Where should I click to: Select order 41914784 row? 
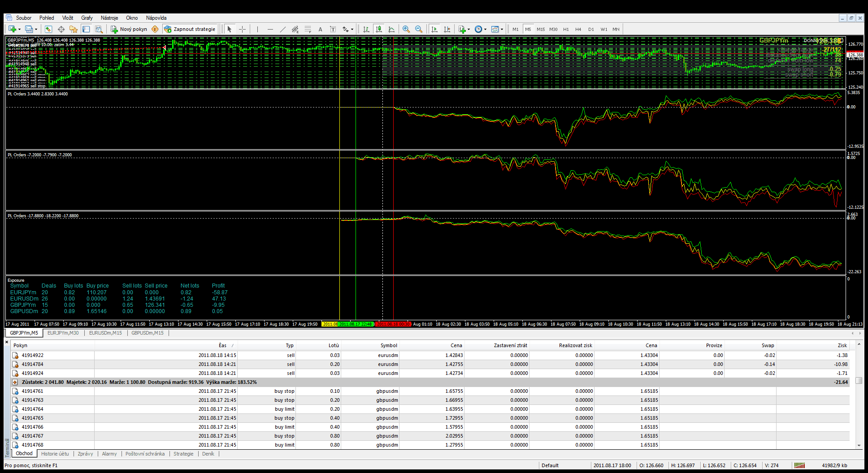pyautogui.click(x=430, y=364)
